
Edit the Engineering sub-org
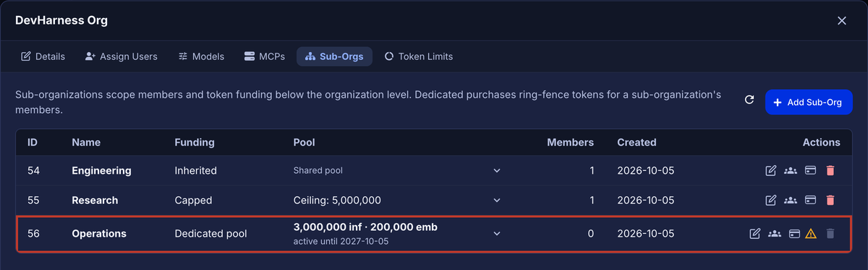tap(771, 171)
